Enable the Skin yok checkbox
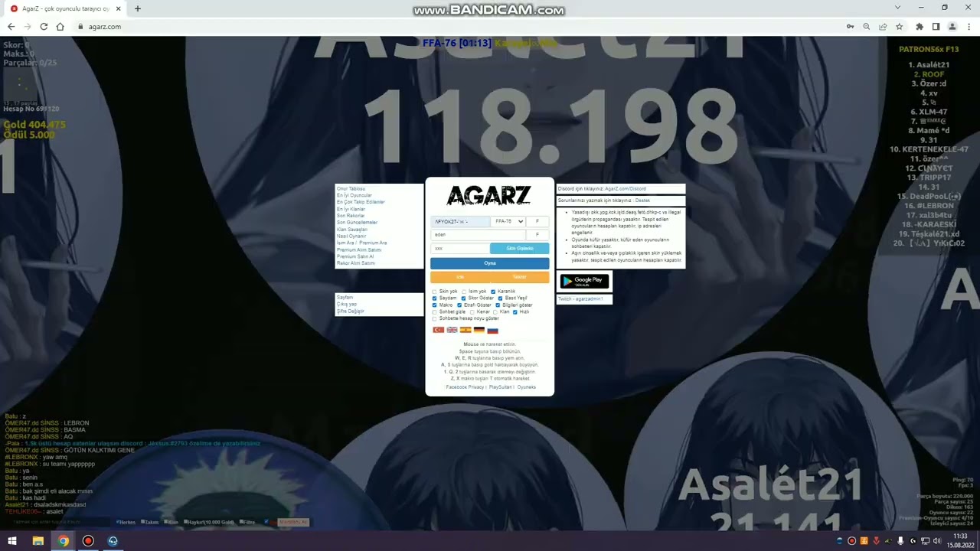Image resolution: width=980 pixels, height=551 pixels. click(435, 292)
